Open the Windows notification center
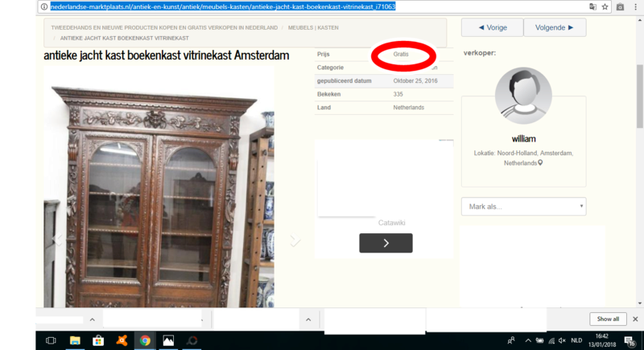Screen dimensions: 644x350 click(x=629, y=340)
